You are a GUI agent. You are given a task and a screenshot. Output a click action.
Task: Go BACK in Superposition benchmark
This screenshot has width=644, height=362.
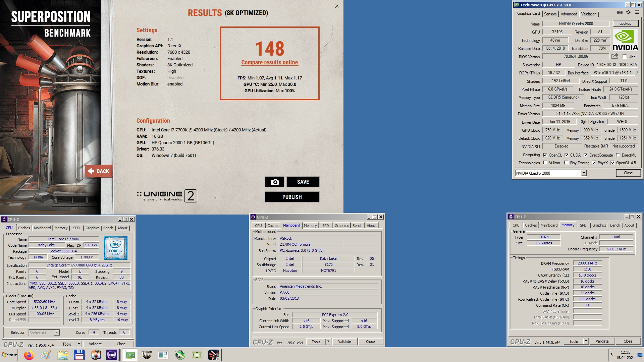point(98,171)
